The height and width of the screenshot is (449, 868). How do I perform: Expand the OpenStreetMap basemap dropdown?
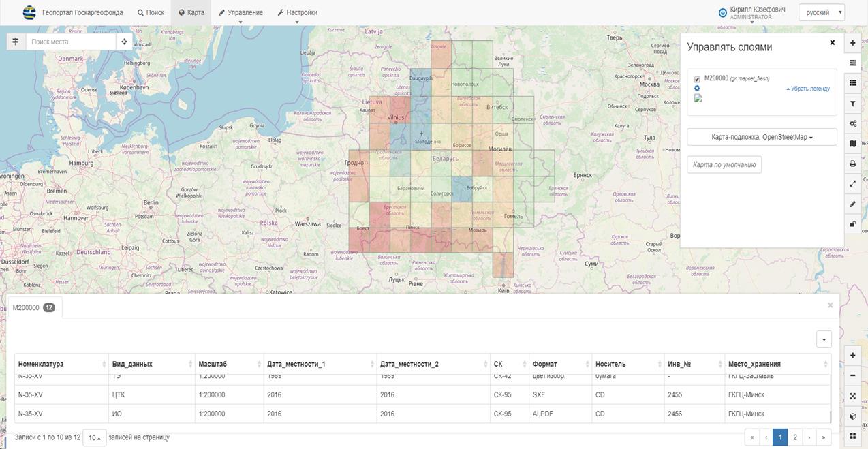pyautogui.click(x=761, y=137)
